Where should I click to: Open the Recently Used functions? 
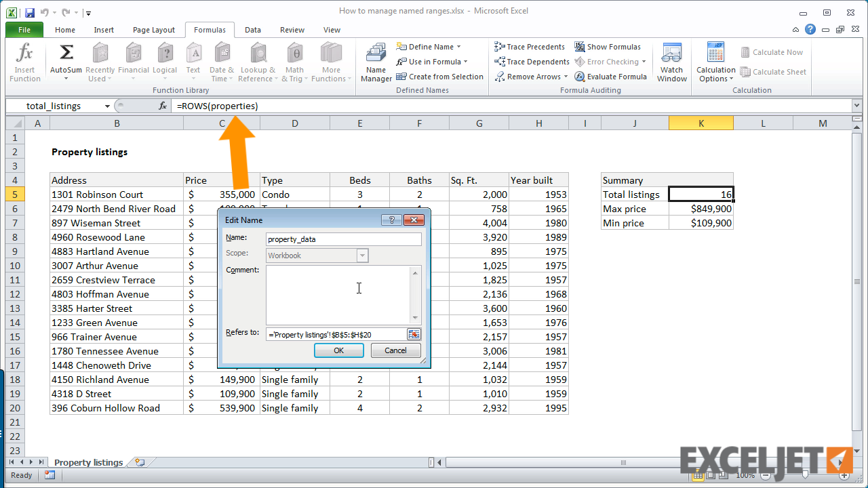100,62
